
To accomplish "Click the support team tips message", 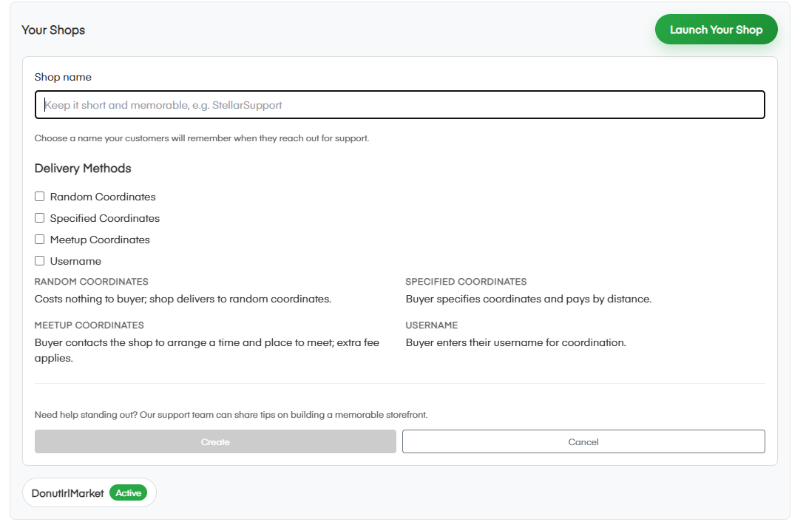I will click(237, 414).
